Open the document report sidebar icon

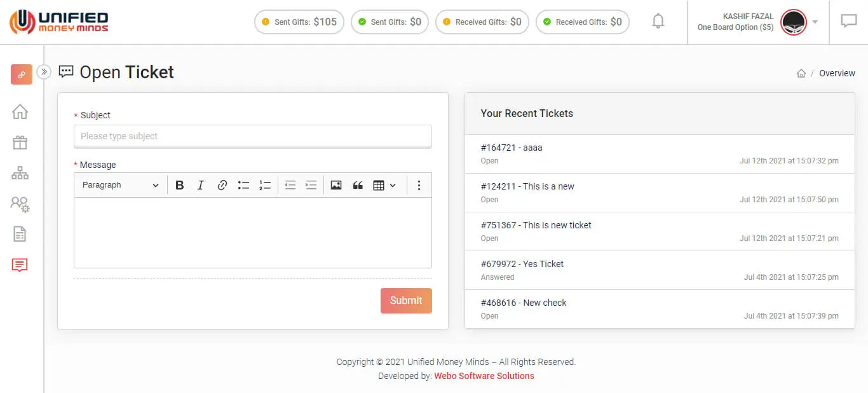pyautogui.click(x=20, y=234)
